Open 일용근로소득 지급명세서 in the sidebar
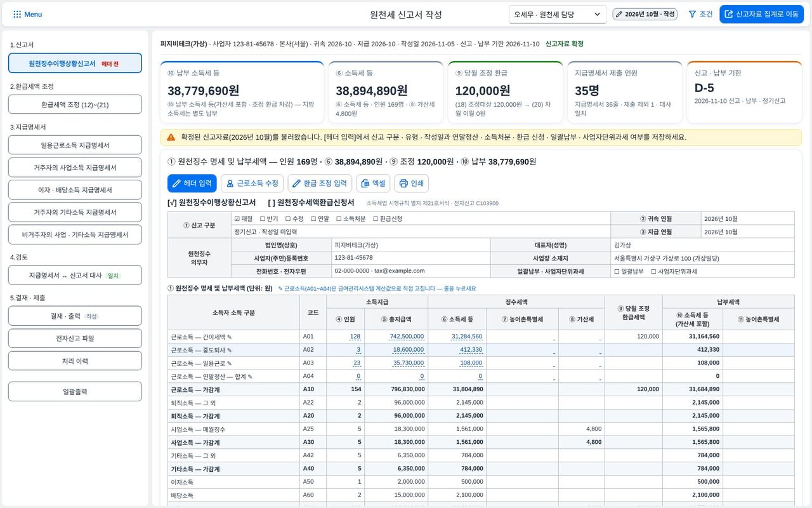The width and height of the screenshot is (812, 508). click(75, 145)
